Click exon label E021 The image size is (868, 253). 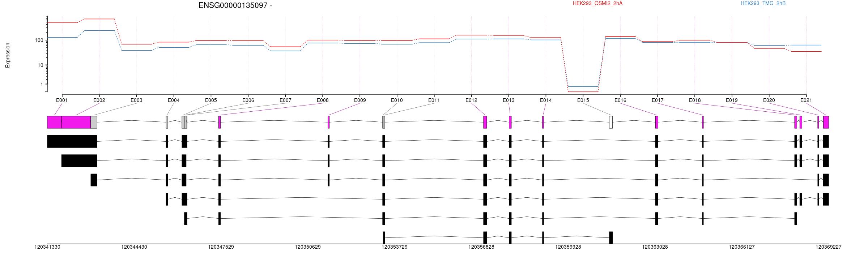806,100
